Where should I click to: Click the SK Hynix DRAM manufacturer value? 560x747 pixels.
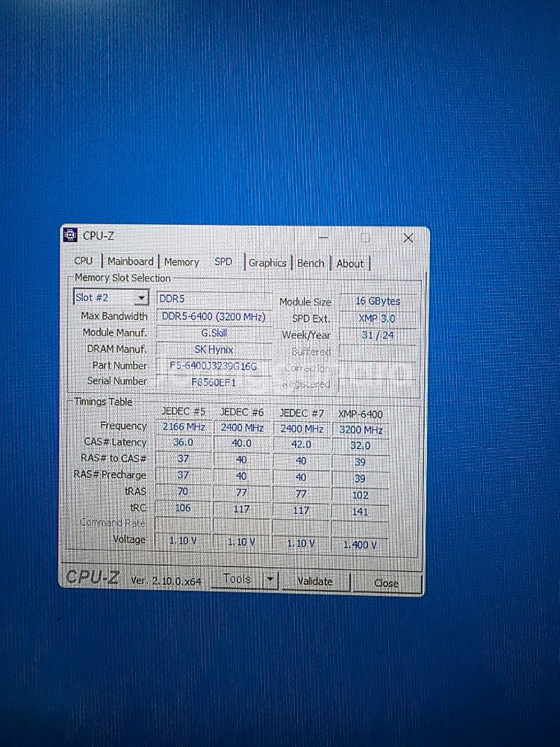click(x=214, y=349)
